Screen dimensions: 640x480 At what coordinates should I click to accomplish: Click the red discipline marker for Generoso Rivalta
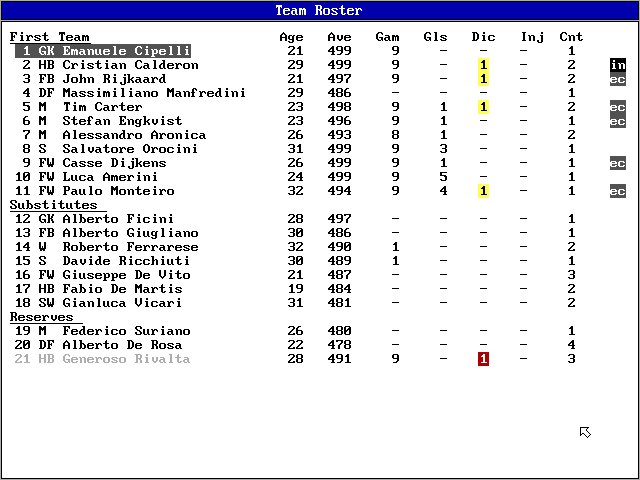point(483,359)
